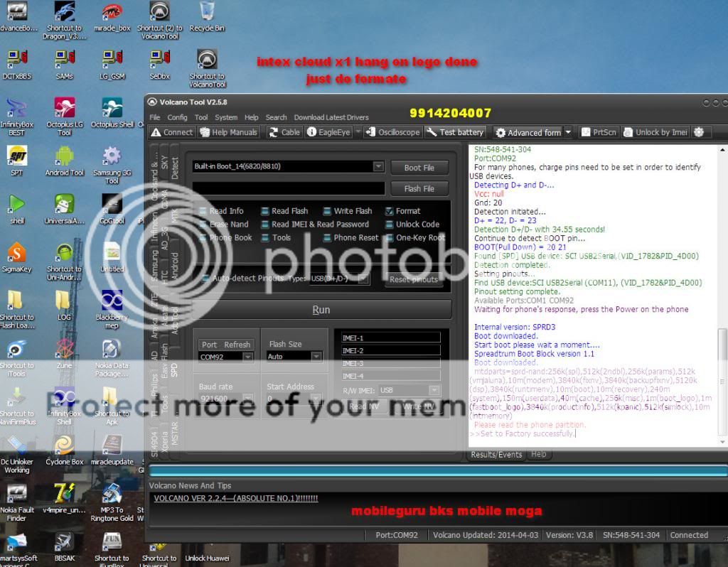Click the blue progress bar
The width and height of the screenshot is (728, 567).
tap(437, 471)
